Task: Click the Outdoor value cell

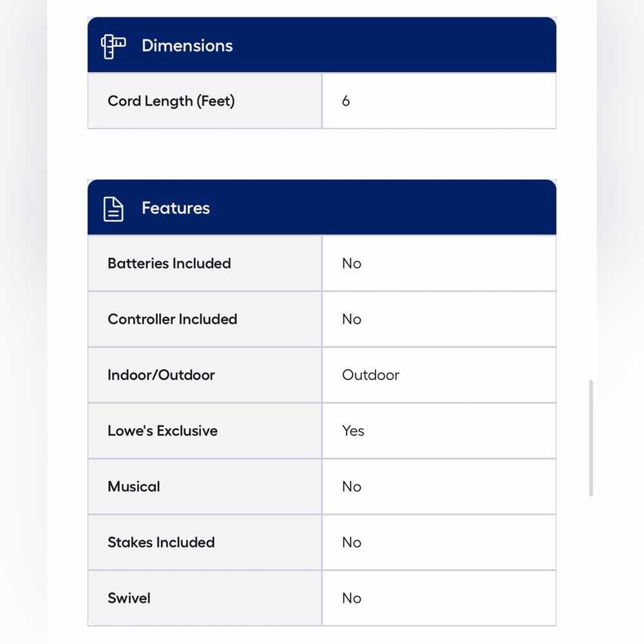Action: (439, 375)
